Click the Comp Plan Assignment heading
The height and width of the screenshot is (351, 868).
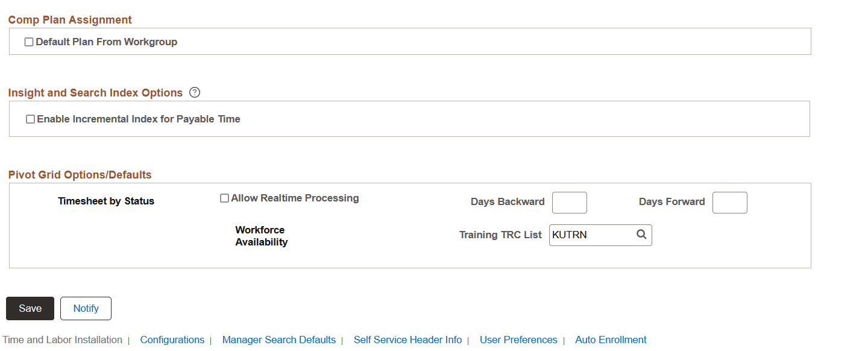(70, 20)
